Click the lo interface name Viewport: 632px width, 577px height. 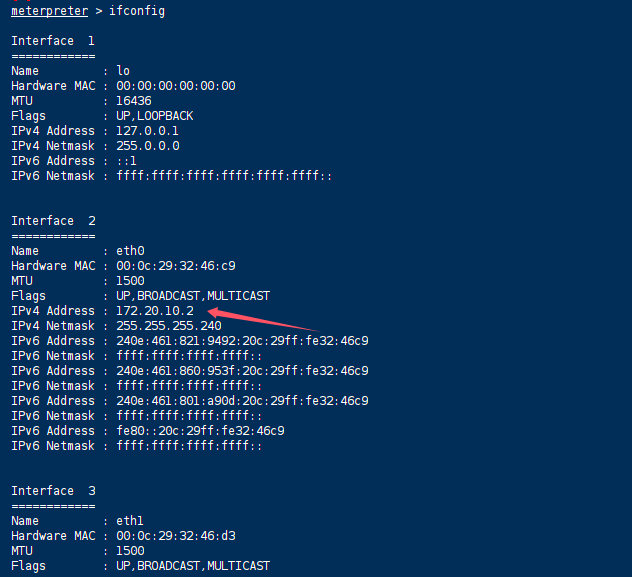coord(123,71)
